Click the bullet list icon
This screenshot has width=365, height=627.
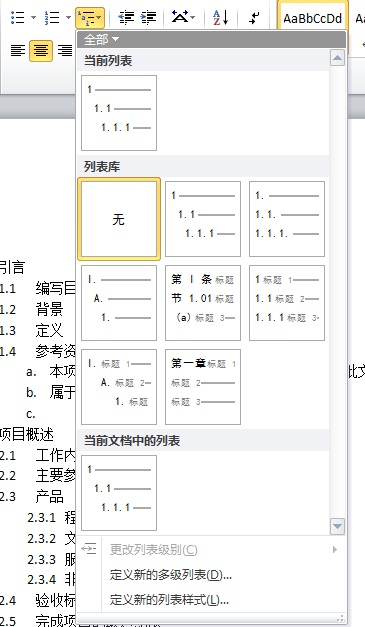pyautogui.click(x=18, y=18)
